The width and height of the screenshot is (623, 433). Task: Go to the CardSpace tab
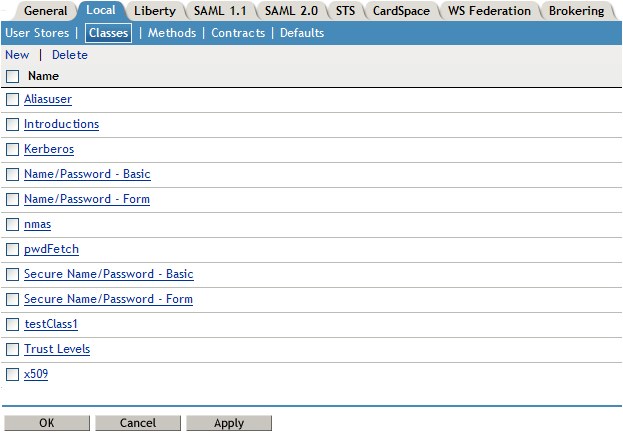pos(401,11)
